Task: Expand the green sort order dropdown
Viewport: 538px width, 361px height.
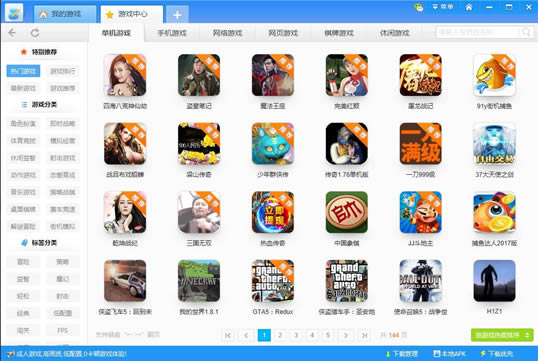Action: (502, 335)
